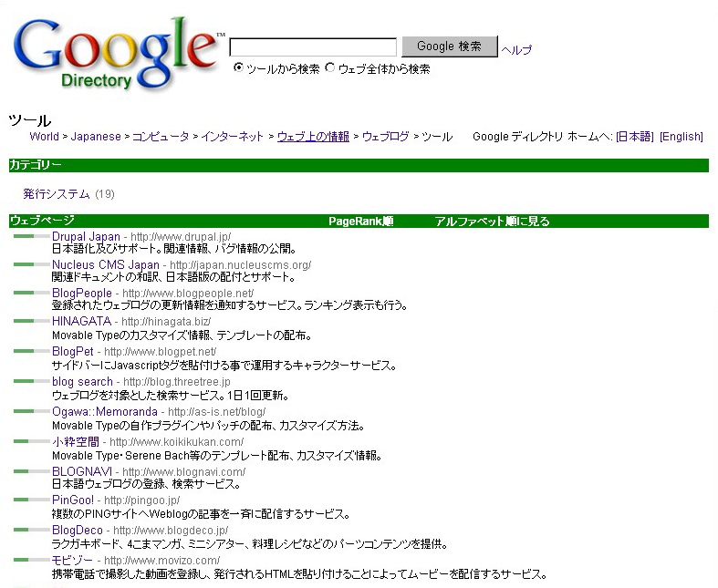Open the BlogPet link

point(73,351)
